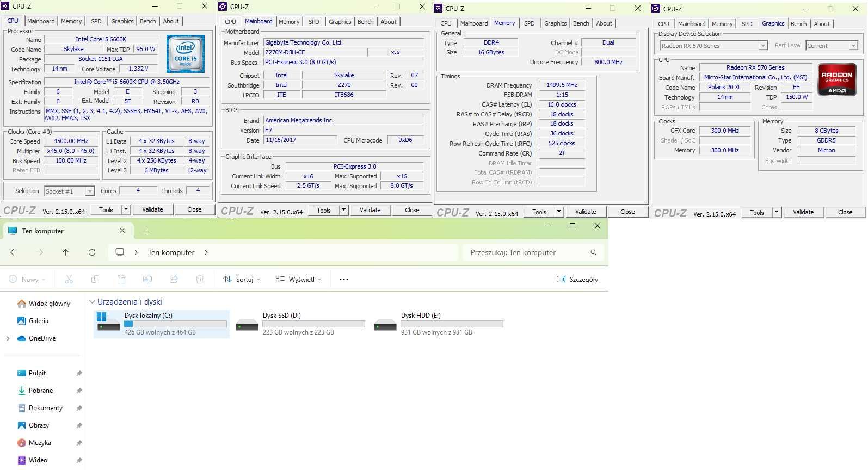Open the Wyświetl dropdown menu
The height and width of the screenshot is (470, 868).
pyautogui.click(x=298, y=279)
